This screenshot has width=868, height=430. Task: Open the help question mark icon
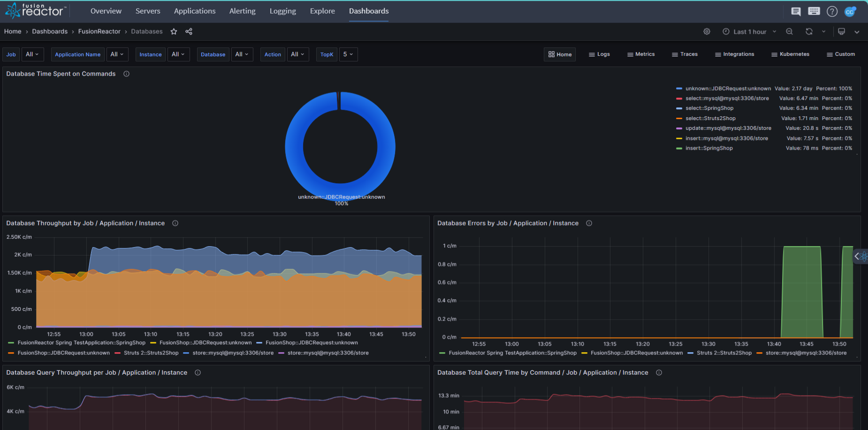832,11
